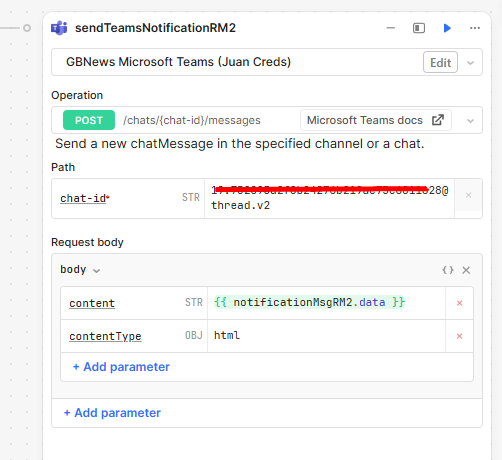Remove the body section with X icon
The image size is (502, 460).
[x=466, y=270]
